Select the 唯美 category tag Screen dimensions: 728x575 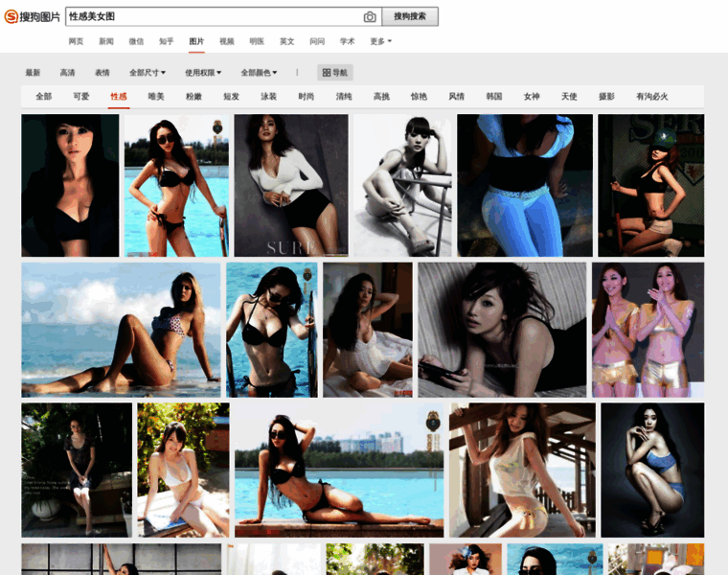(x=156, y=97)
